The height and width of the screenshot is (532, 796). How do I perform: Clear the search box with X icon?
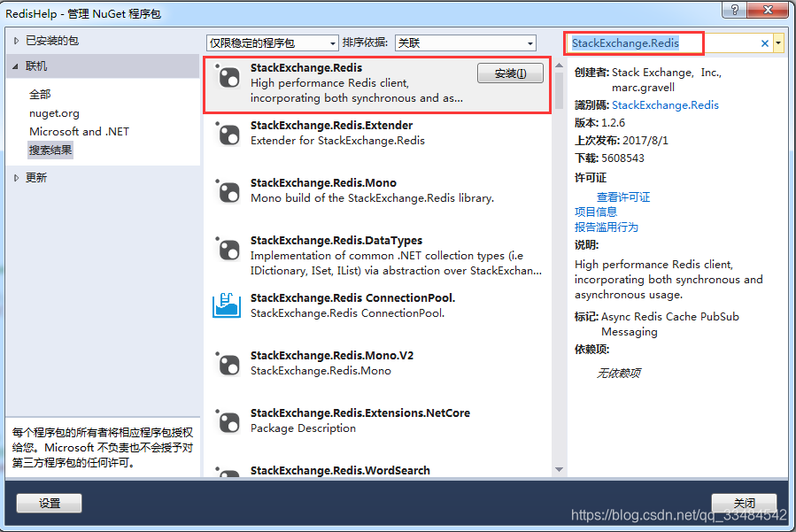(x=764, y=43)
